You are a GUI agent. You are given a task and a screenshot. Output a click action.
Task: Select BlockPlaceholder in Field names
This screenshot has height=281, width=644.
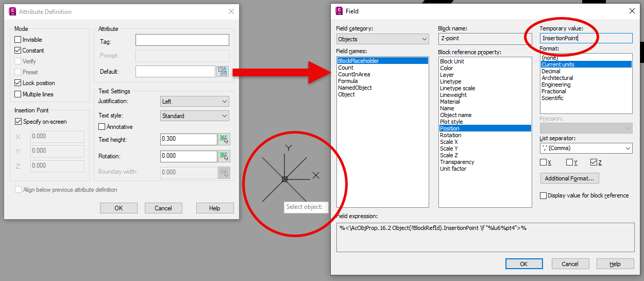coord(383,61)
